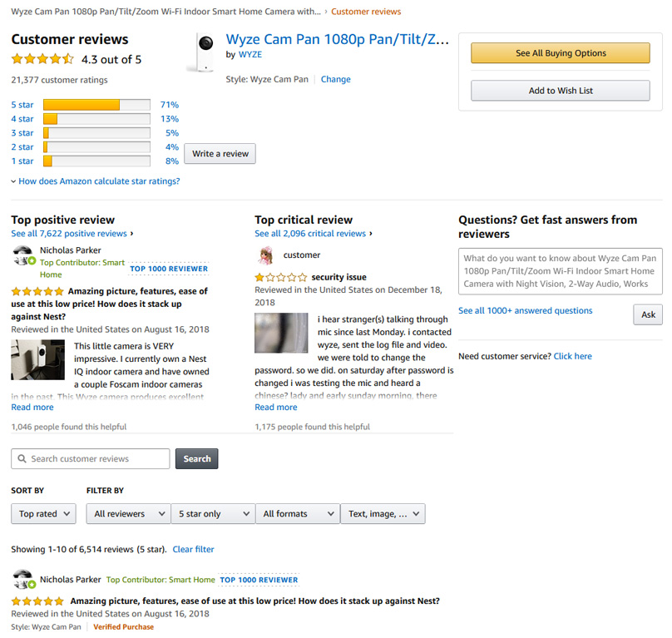Image resolution: width=672 pixels, height=638 pixels.
Task: Click the Clear filter link
Action: 193,550
